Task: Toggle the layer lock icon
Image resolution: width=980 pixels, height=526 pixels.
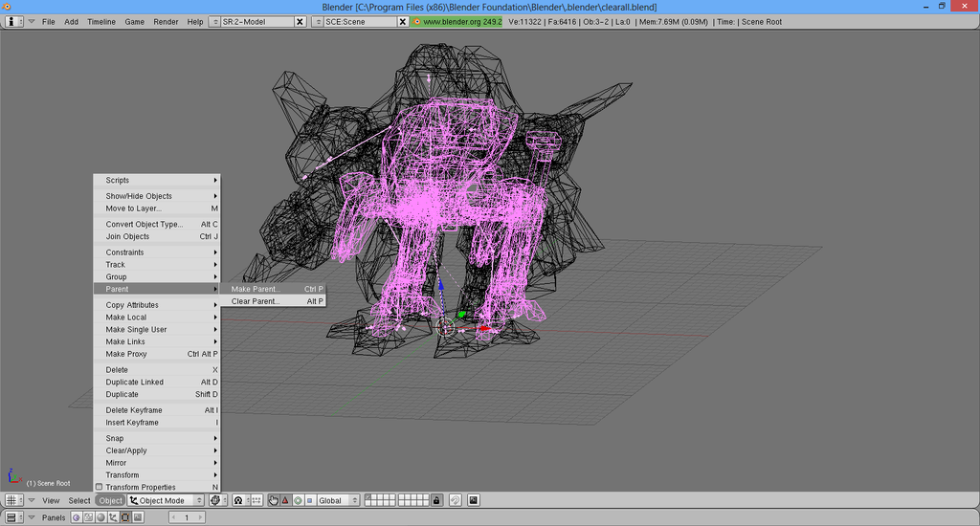Action: click(436, 500)
